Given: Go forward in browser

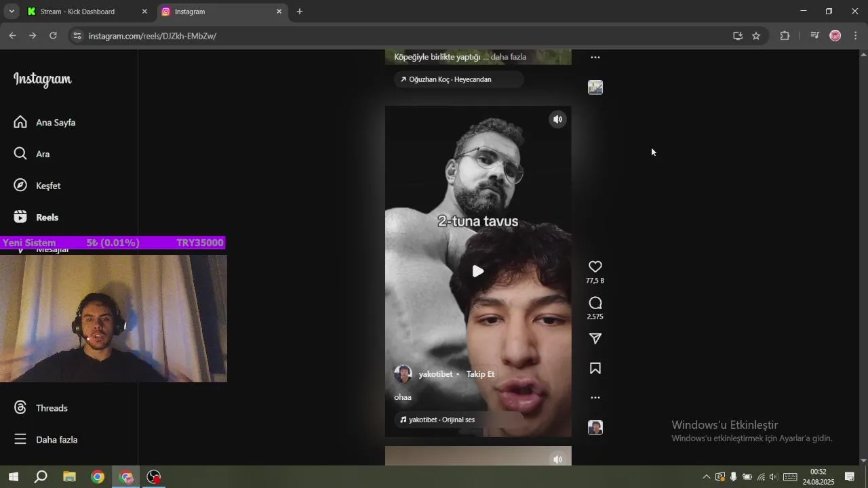Looking at the screenshot, I should tap(33, 36).
